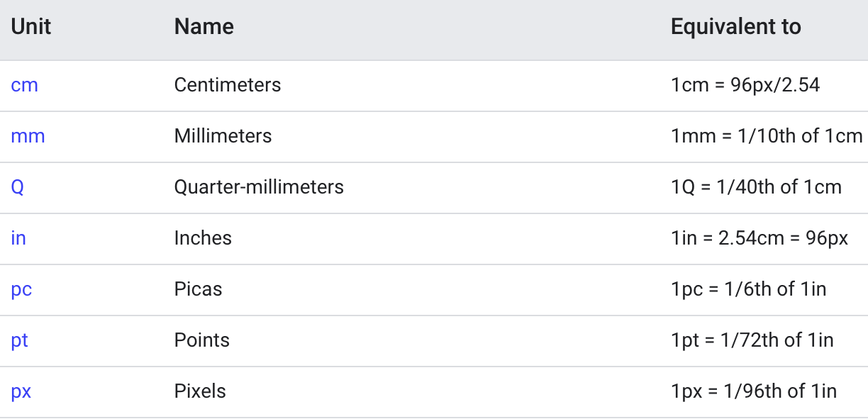Image resolution: width=868 pixels, height=419 pixels.
Task: Follow the px unit link
Action: (21, 392)
